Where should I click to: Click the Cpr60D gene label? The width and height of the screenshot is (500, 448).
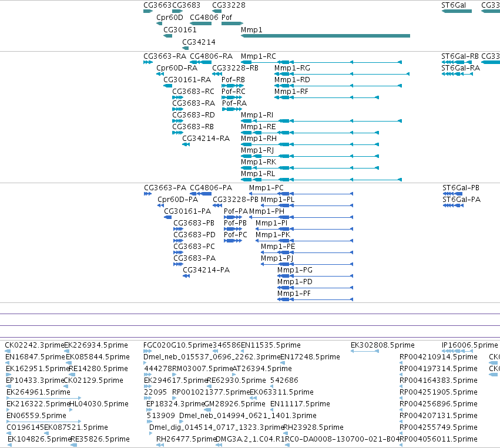point(170,17)
